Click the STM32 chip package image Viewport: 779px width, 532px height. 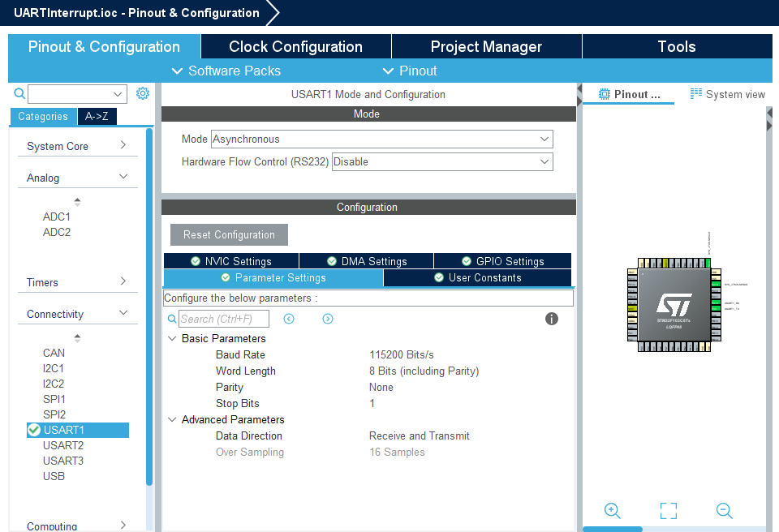tap(674, 304)
